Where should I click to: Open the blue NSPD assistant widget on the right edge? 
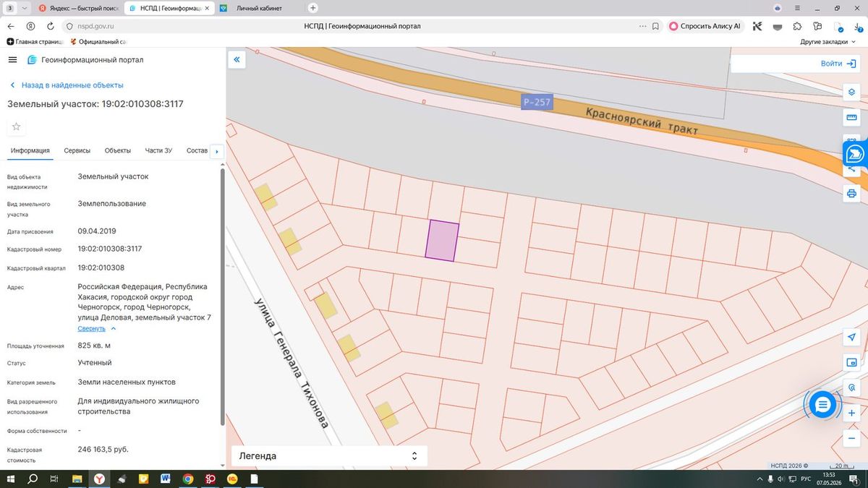pyautogui.click(x=855, y=153)
